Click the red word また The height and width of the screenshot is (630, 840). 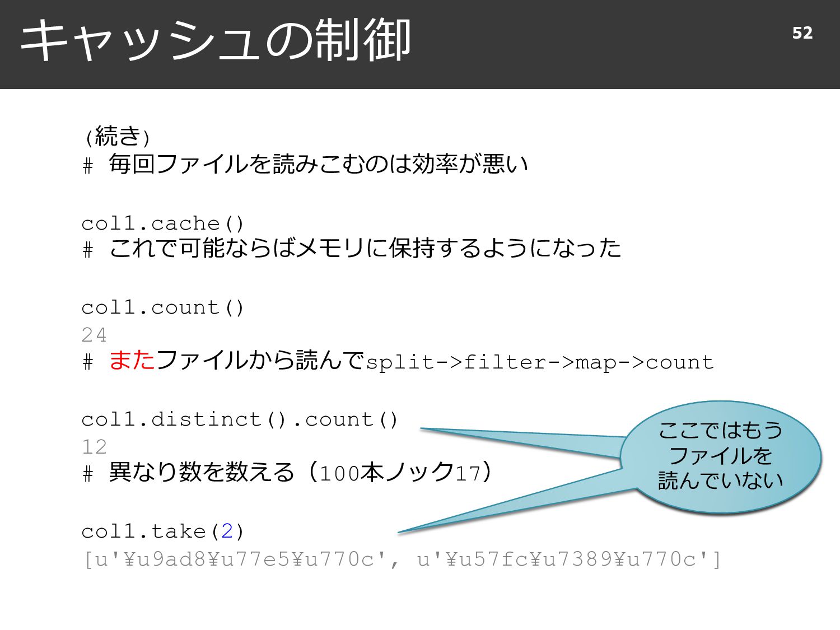click(132, 360)
